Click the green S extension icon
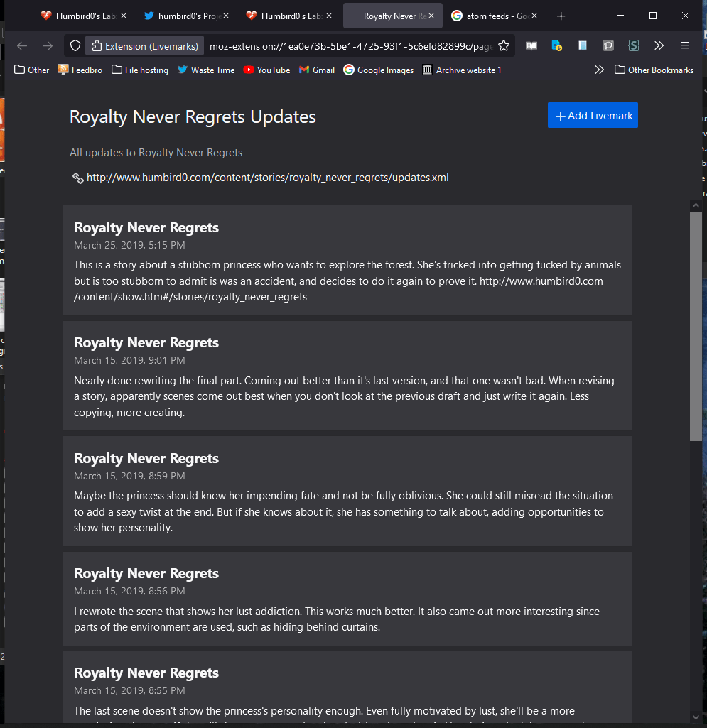Viewport: 707px width, 728px height. [633, 45]
